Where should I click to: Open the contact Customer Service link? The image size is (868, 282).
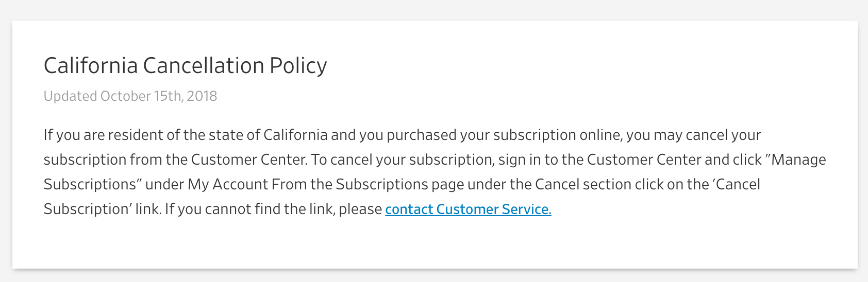point(468,209)
